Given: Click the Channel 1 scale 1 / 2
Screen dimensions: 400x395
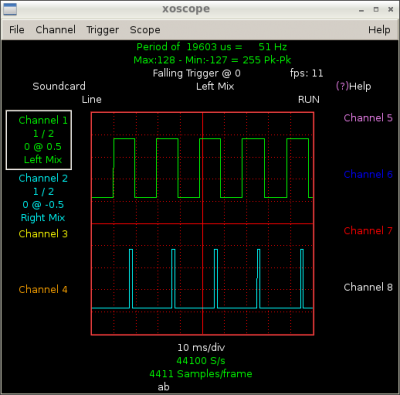Looking at the screenshot, I should (x=43, y=134).
